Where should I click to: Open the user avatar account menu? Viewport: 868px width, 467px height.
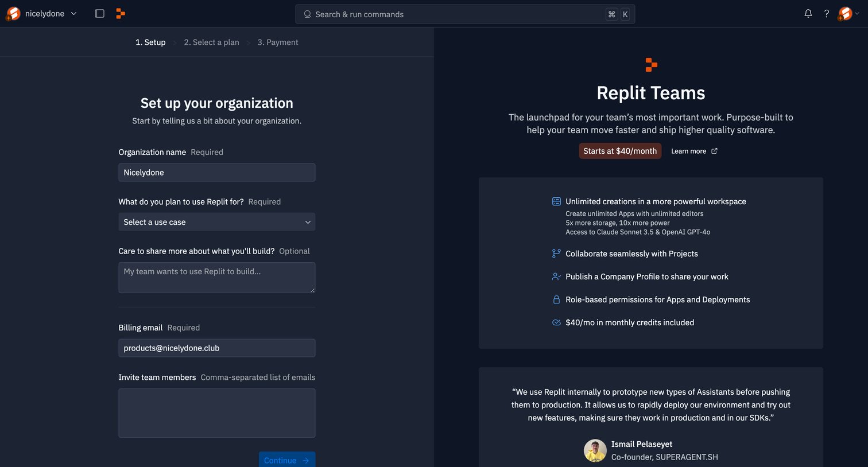coord(848,14)
